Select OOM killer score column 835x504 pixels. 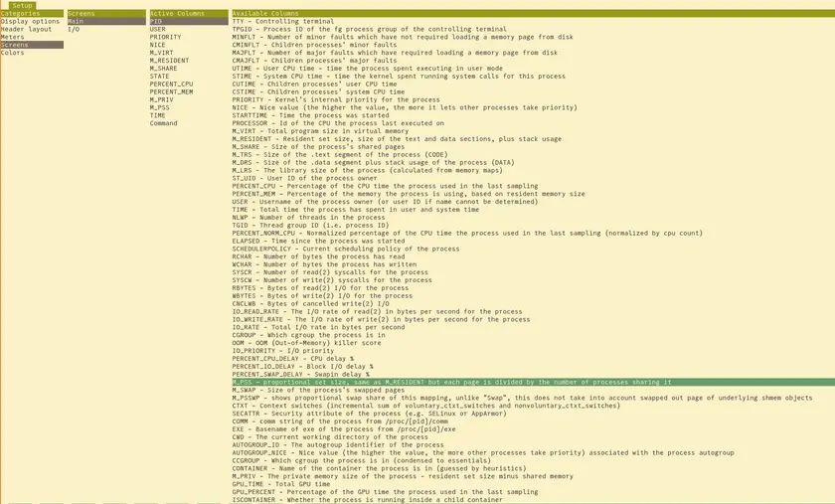(x=306, y=343)
